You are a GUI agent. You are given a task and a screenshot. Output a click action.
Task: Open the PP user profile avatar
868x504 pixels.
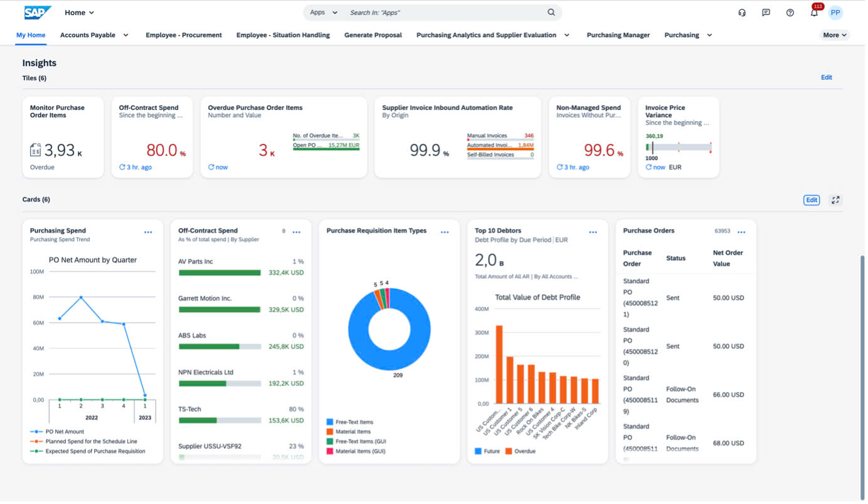coord(835,12)
